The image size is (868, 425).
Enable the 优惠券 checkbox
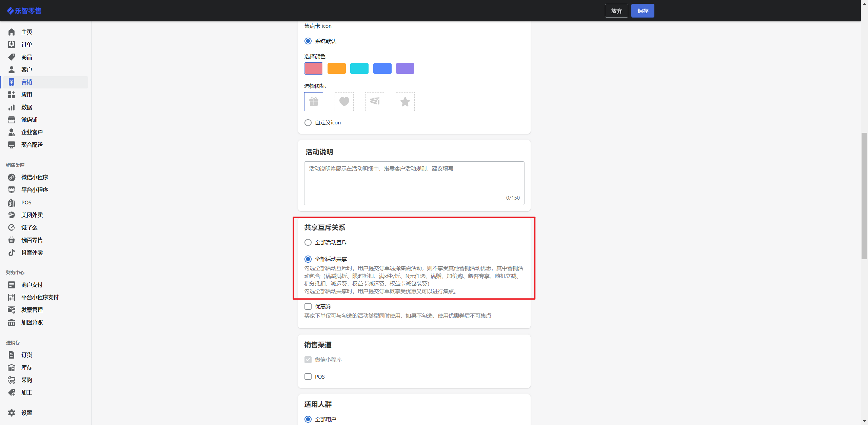click(x=308, y=306)
